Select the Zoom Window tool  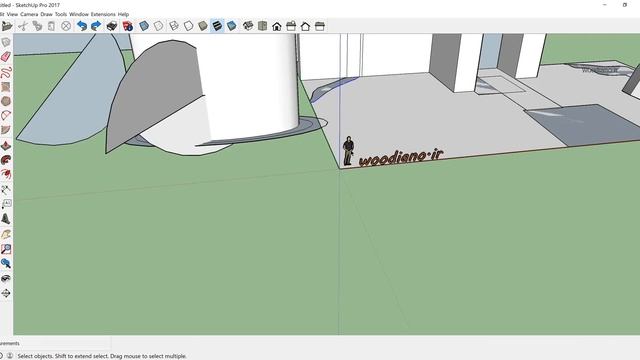(6, 249)
